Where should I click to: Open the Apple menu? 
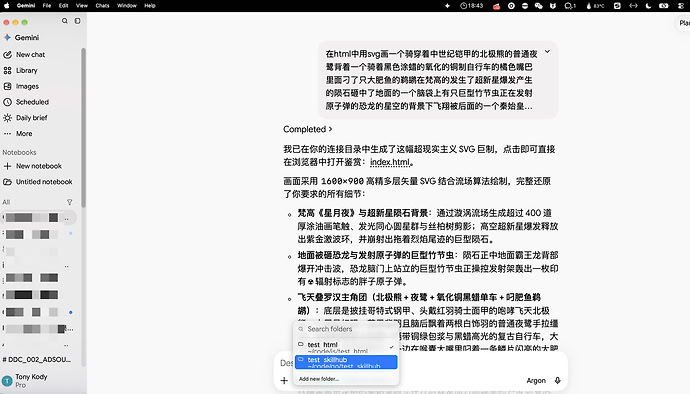7,6
